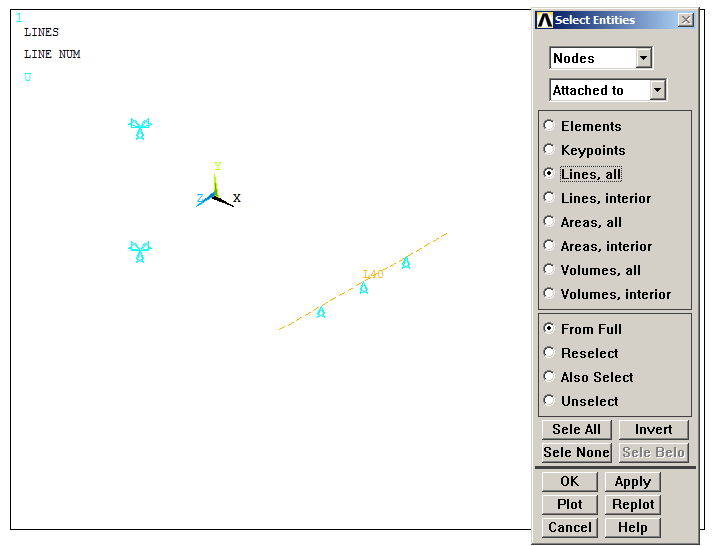This screenshot has width=720, height=546.
Task: Select the 'Volumes, all' radio option
Action: (x=549, y=269)
